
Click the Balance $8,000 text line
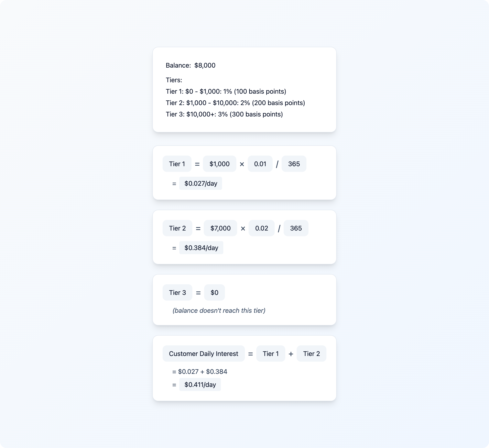[x=191, y=65]
